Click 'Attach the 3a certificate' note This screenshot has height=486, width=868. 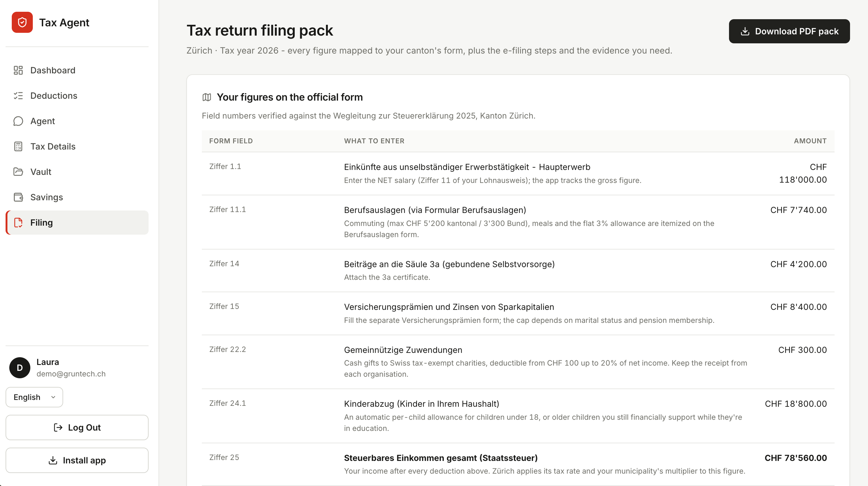[387, 277]
